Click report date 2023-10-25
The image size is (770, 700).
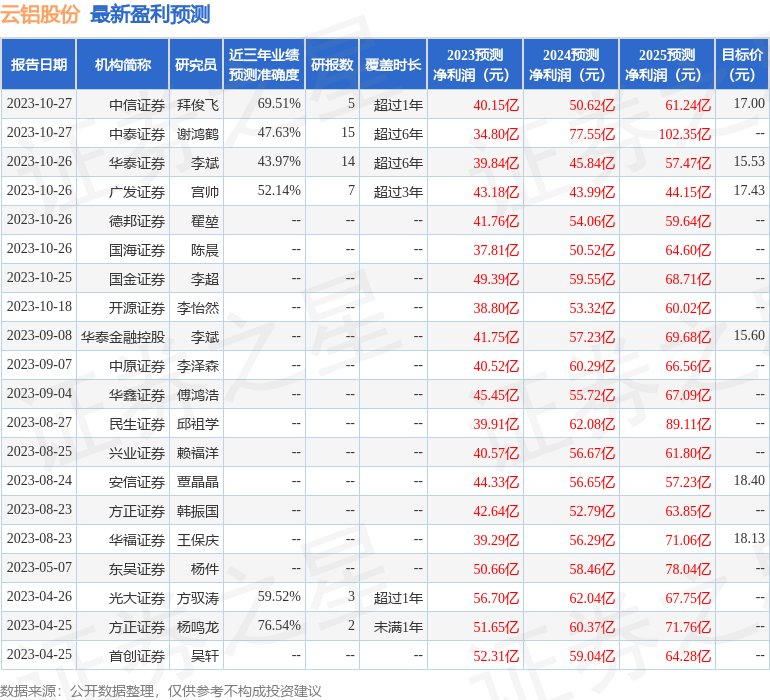pos(39,278)
